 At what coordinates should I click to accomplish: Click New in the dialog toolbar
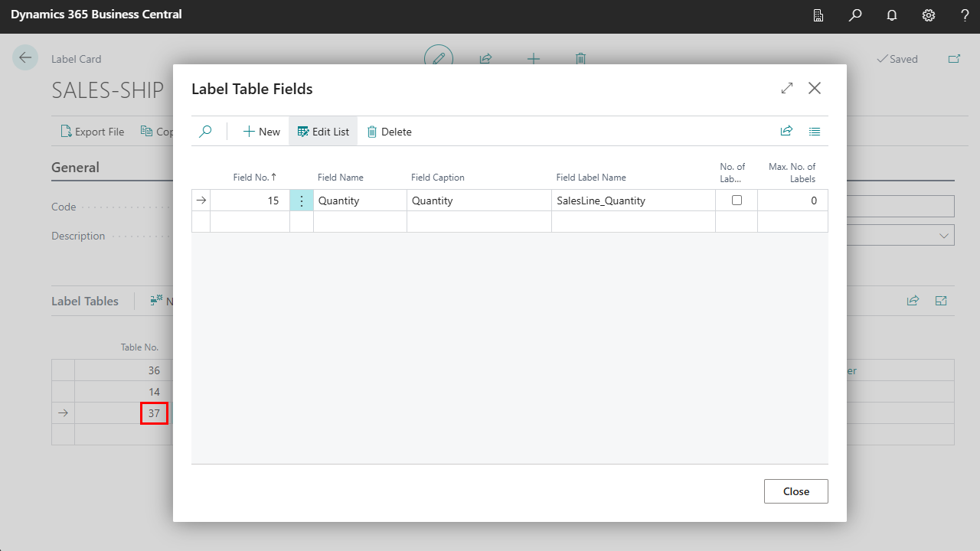tap(262, 132)
